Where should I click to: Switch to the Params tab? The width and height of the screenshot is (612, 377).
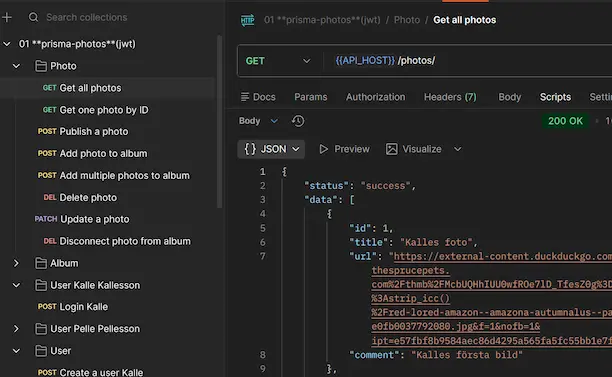(x=311, y=97)
